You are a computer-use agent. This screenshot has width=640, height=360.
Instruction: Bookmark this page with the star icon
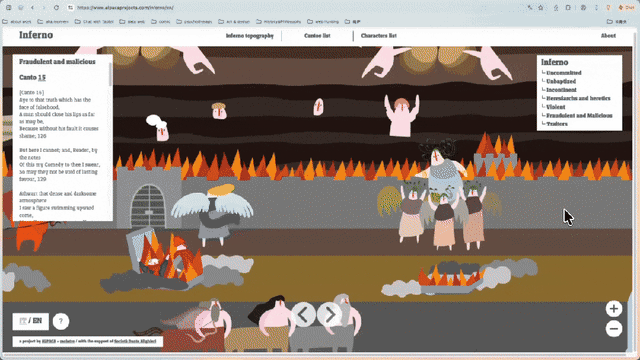(x=541, y=7)
